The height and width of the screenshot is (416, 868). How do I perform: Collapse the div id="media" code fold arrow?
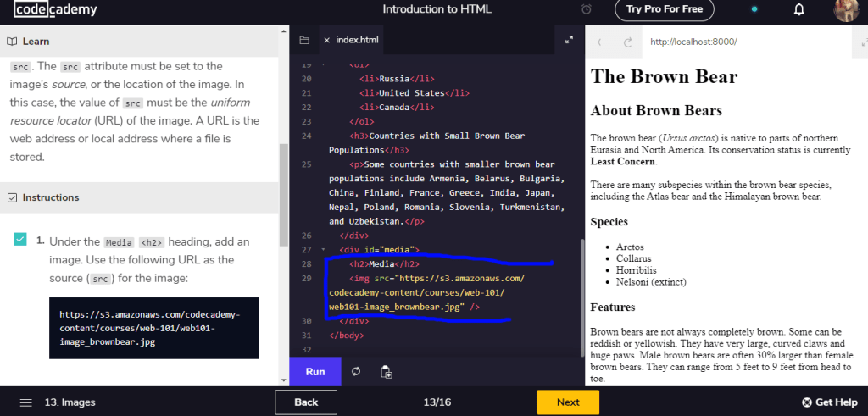tap(323, 250)
